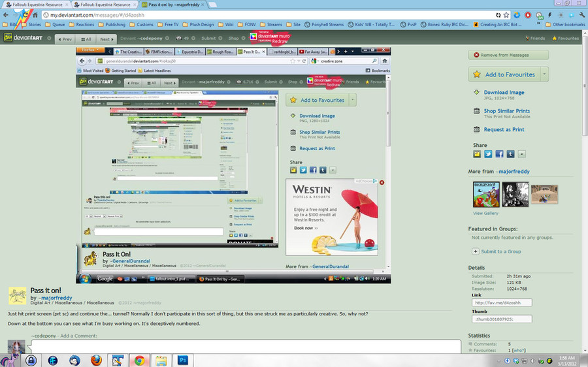588x367 pixels.
Task: Open the Chrome wrench settings menu
Action: point(582,15)
